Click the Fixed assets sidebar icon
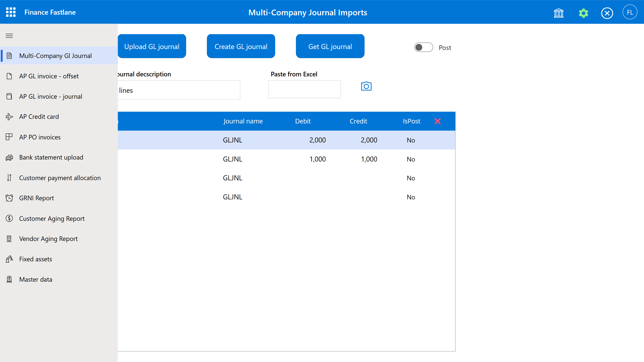644x362 pixels. pyautogui.click(x=9, y=259)
